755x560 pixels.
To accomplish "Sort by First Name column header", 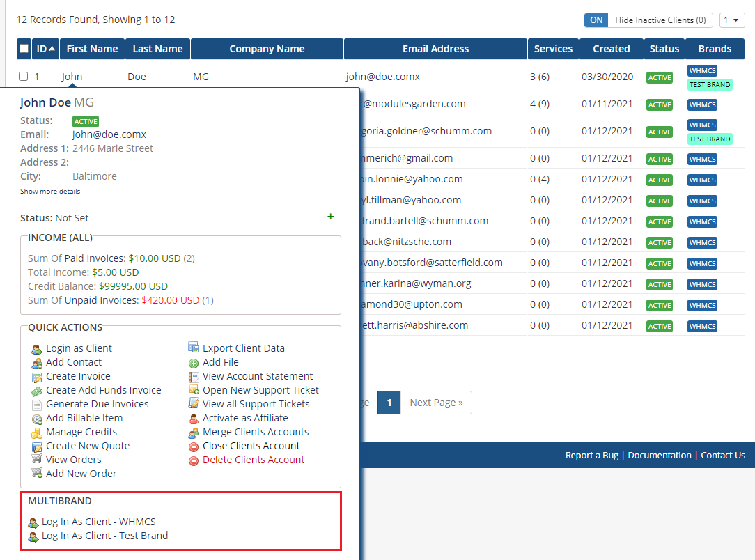I will pos(92,49).
